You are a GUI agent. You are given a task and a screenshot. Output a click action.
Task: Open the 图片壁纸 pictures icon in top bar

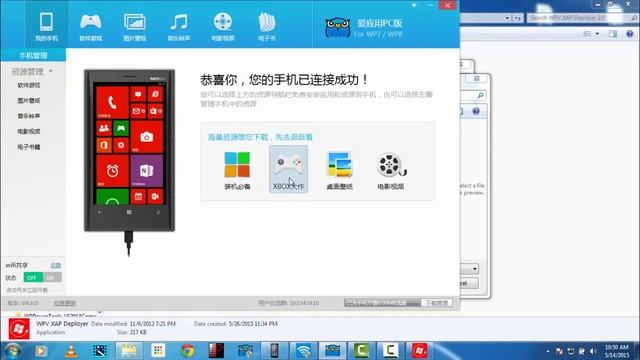(x=135, y=27)
